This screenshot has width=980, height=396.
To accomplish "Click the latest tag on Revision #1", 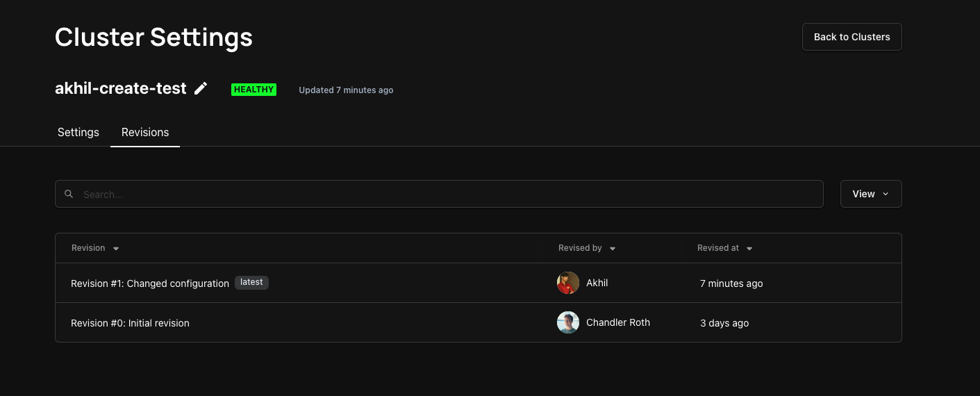I will coord(251,282).
